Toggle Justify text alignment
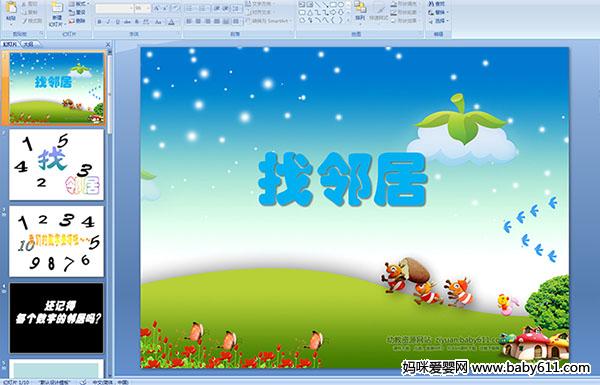600x385 pixels. [x=217, y=21]
